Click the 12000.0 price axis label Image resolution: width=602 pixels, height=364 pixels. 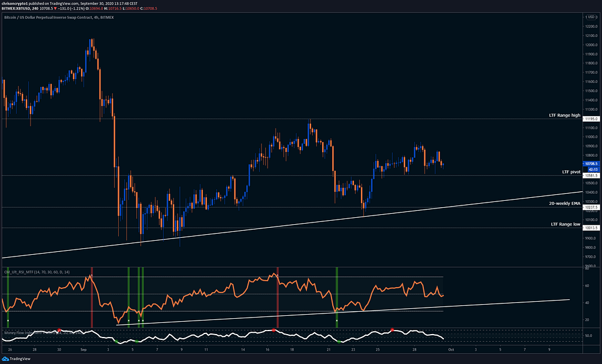[x=591, y=45]
